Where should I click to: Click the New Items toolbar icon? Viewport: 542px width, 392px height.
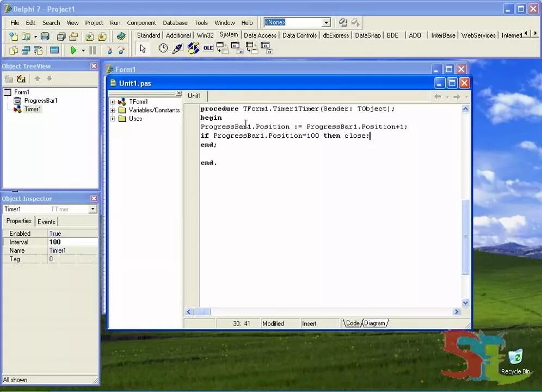tap(14, 36)
